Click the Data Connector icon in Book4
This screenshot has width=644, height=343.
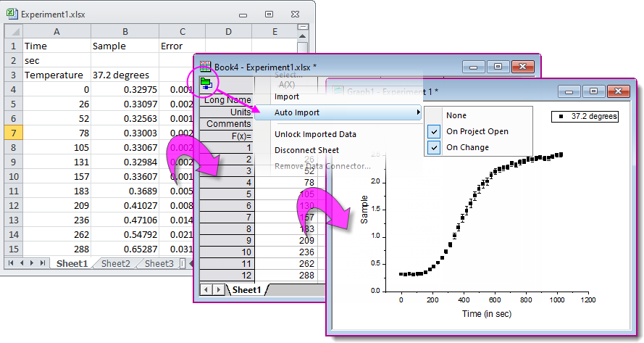pyautogui.click(x=206, y=83)
